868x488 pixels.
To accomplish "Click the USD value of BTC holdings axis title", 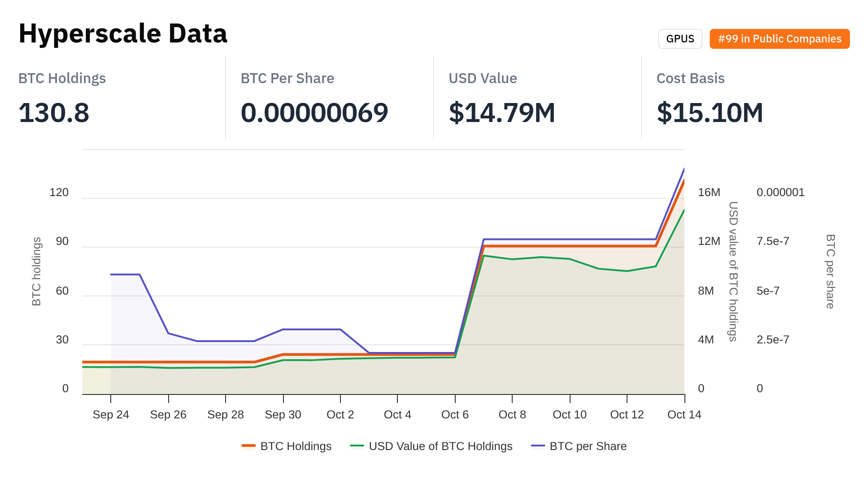I will [733, 271].
